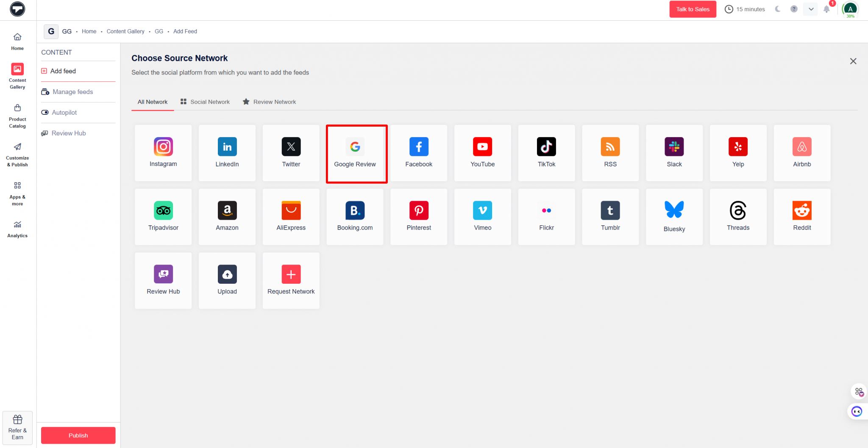Open the Product Catalog panel
868x448 pixels.
click(x=17, y=115)
